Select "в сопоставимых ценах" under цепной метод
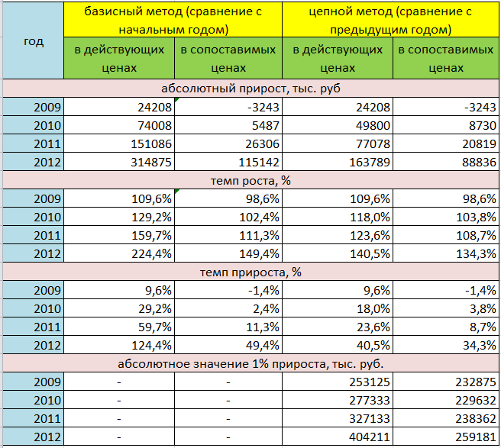501x448 pixels. [446, 58]
